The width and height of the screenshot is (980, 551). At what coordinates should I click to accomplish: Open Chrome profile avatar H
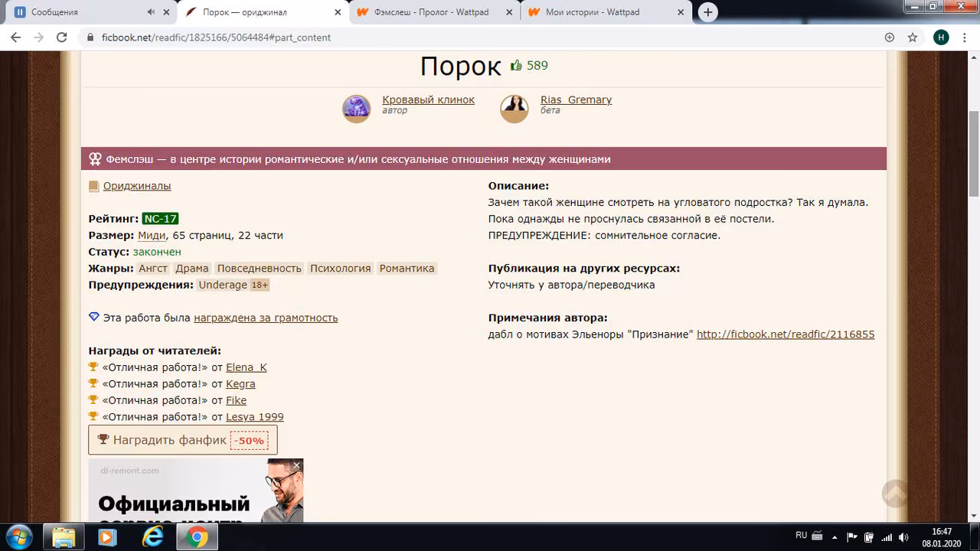tap(941, 37)
